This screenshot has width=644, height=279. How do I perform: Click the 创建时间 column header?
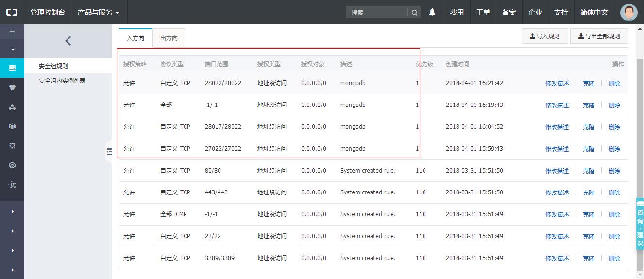[458, 64]
